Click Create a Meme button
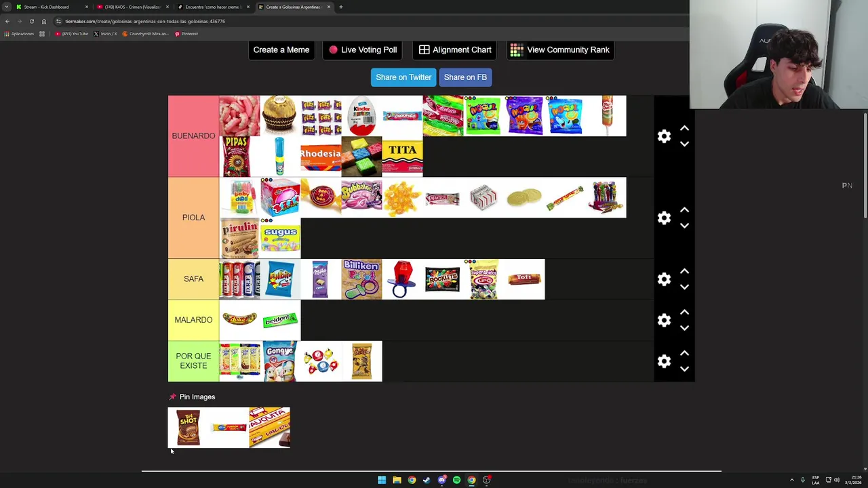The width and height of the screenshot is (868, 488). tap(281, 49)
